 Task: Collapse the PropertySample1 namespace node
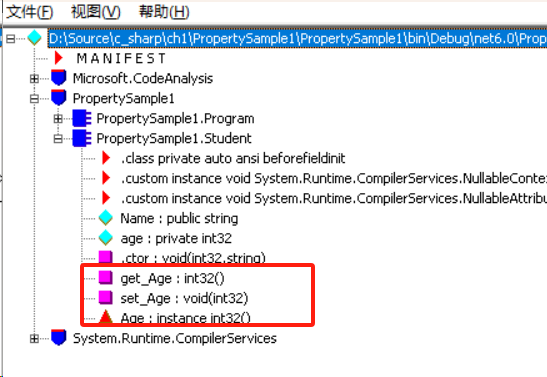[34, 99]
